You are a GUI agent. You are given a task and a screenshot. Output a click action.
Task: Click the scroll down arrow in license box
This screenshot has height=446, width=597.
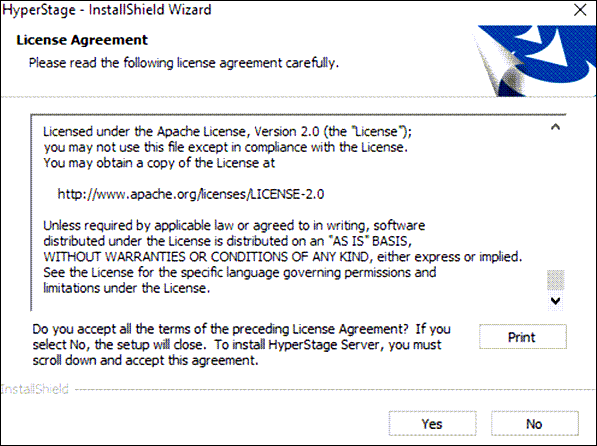[x=555, y=301]
